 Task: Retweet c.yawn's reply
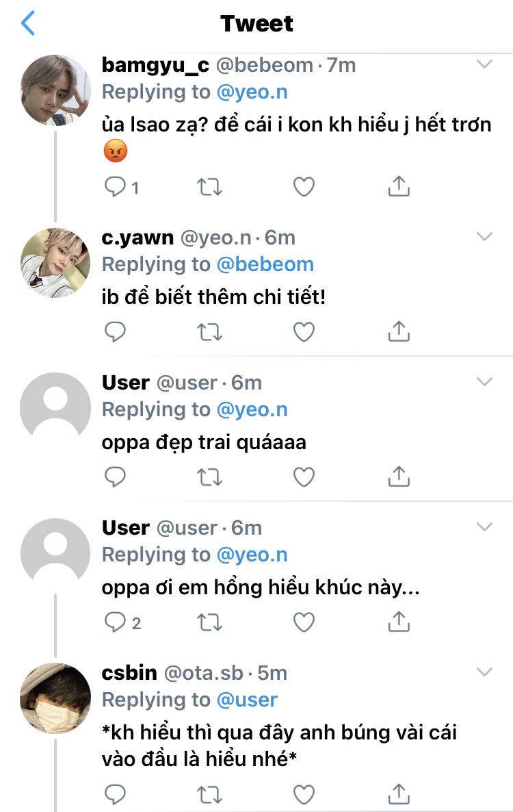209,332
